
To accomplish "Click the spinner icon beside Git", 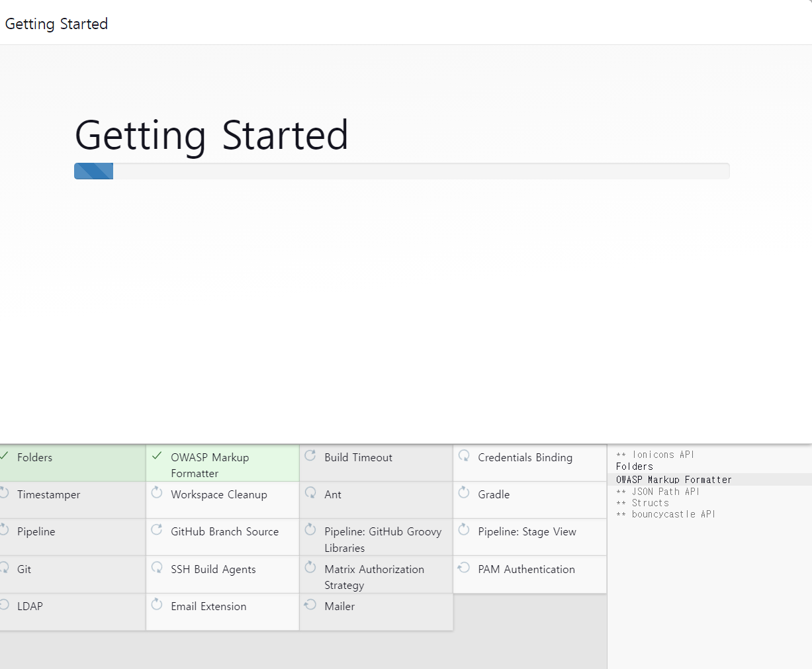I will pyautogui.click(x=4, y=567).
